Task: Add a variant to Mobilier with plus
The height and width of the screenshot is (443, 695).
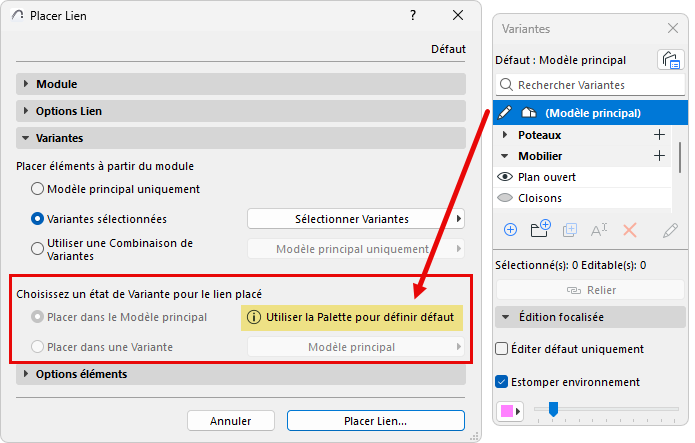Action: pyautogui.click(x=659, y=156)
